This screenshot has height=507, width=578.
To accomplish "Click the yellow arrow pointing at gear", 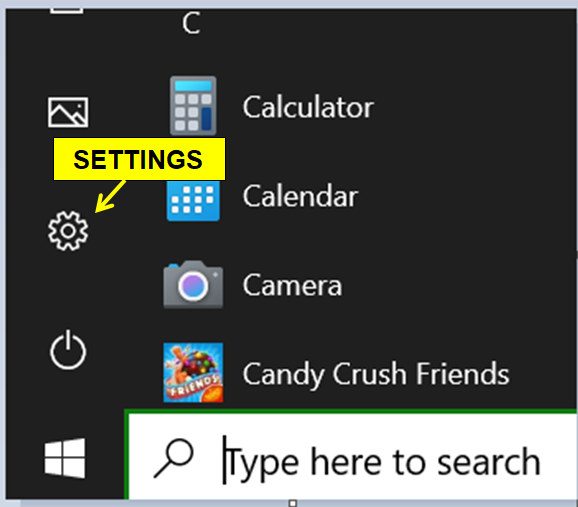I will pyautogui.click(x=110, y=196).
